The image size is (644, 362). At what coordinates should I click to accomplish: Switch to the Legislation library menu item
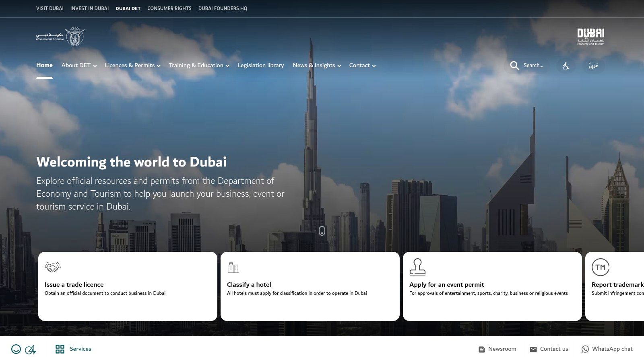(x=260, y=65)
